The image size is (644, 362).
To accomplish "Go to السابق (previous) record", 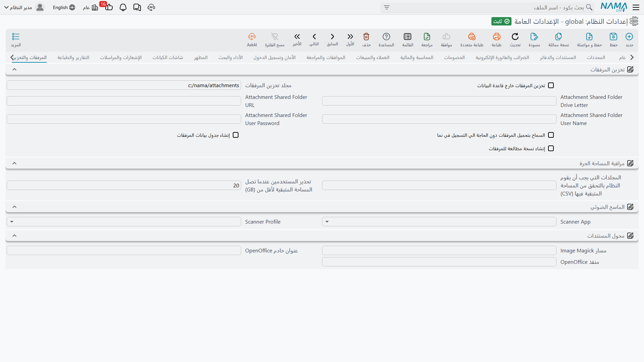I will click(x=332, y=37).
